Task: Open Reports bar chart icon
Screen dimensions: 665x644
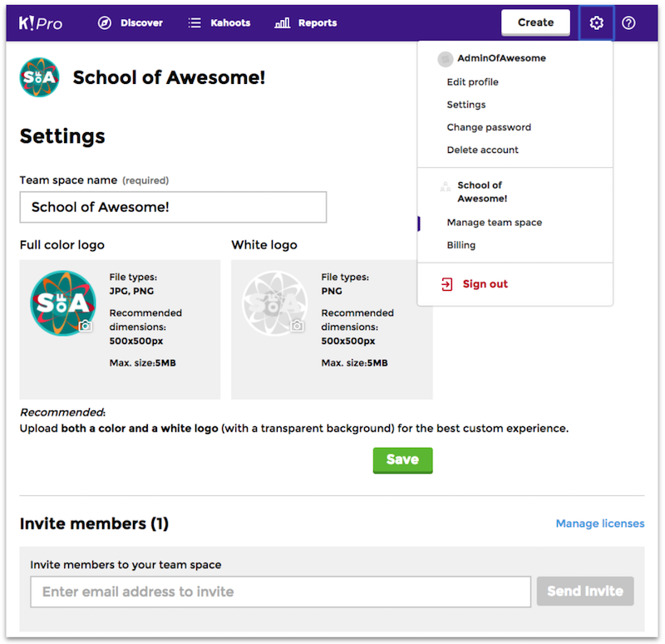Action: pyautogui.click(x=282, y=23)
